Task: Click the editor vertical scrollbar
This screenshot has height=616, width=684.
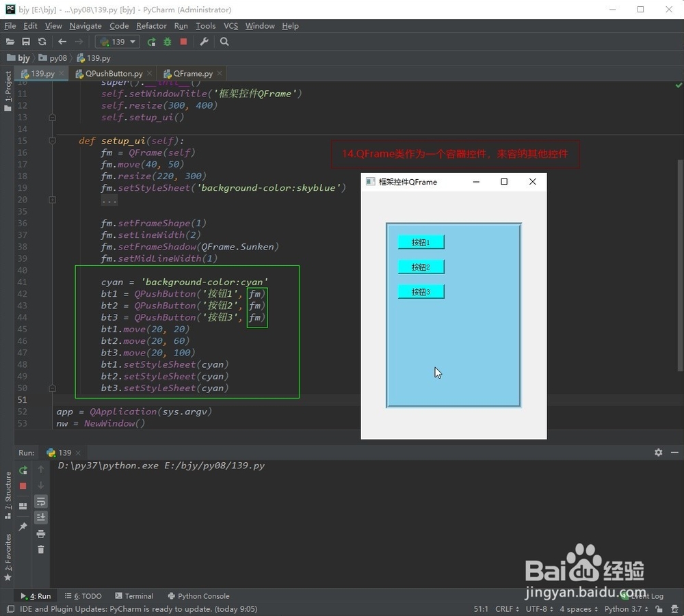Action: coord(680,265)
